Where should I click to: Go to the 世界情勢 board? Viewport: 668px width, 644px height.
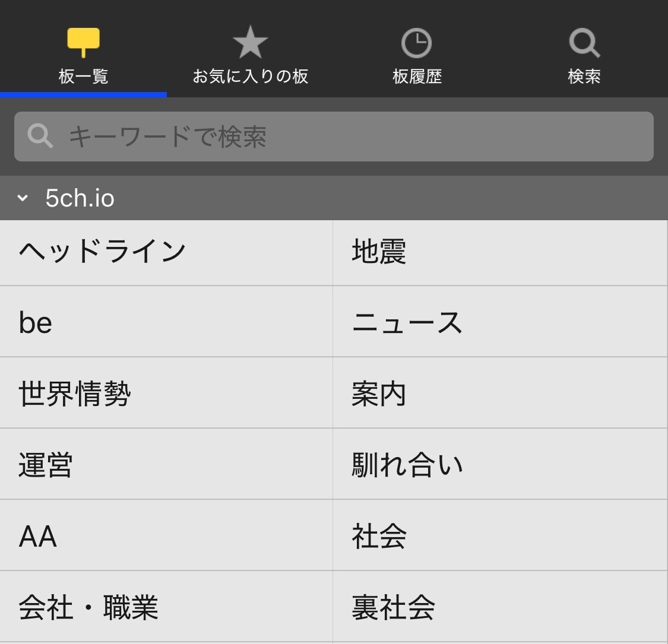click(75, 394)
